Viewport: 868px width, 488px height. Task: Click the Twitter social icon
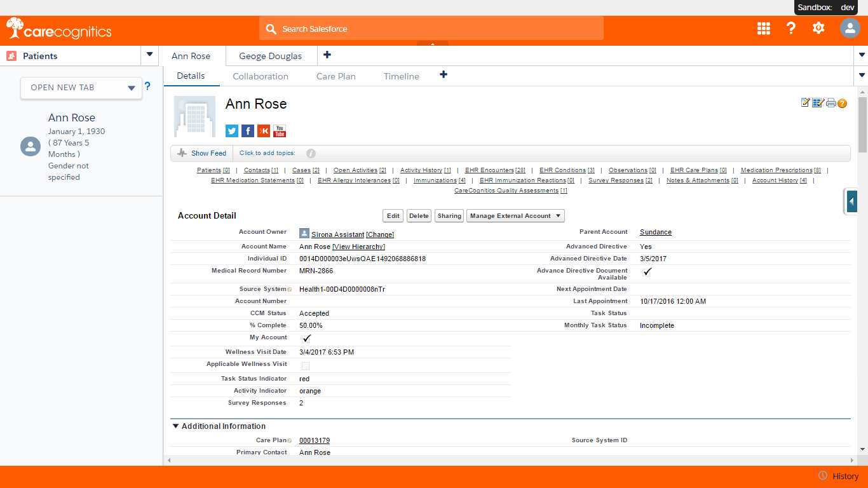232,131
